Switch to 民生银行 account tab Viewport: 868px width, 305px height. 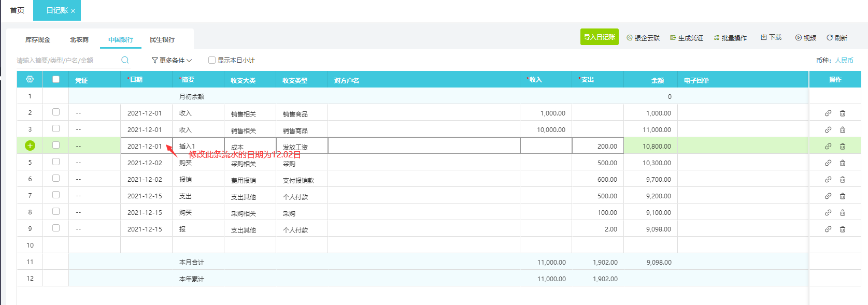[x=162, y=39]
